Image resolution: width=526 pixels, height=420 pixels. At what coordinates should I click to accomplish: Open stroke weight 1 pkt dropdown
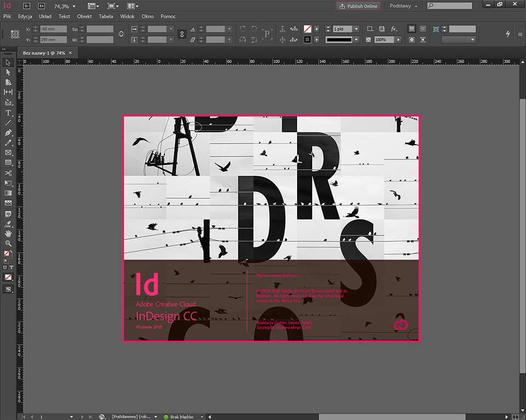tap(356, 28)
